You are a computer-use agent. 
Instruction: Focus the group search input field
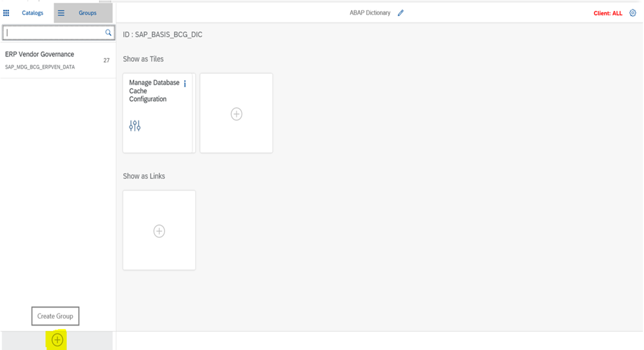58,32
